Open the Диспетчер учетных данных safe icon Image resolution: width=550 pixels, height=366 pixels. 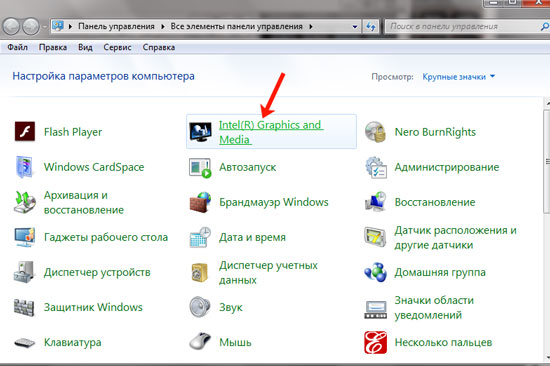(200, 273)
